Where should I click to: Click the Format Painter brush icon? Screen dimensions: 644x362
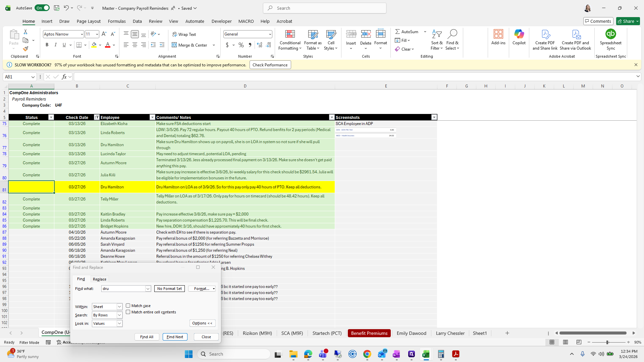click(25, 49)
